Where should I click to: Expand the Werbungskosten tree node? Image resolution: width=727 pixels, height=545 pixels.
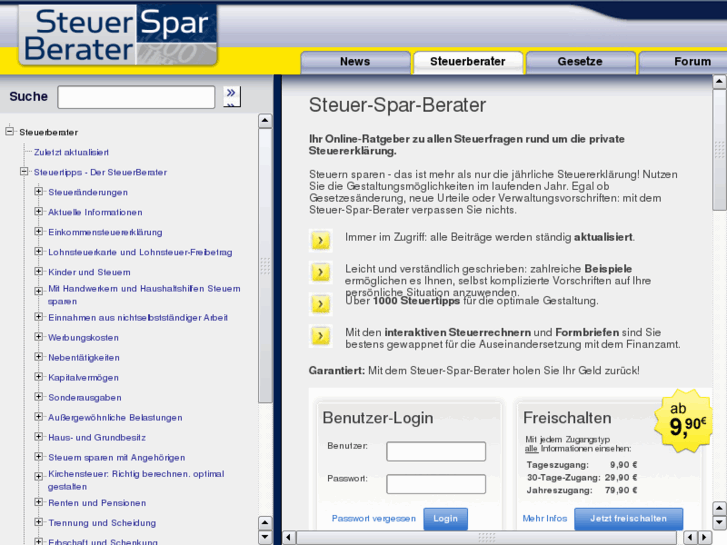click(x=39, y=337)
